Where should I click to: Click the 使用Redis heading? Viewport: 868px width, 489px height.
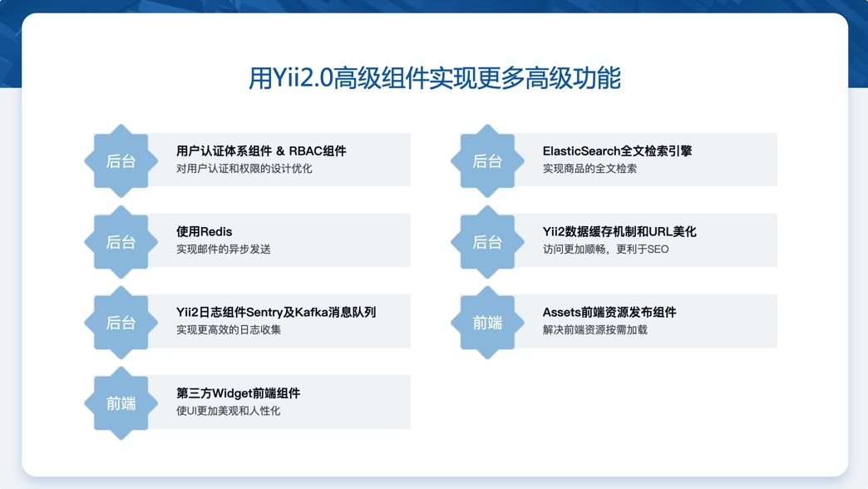click(x=205, y=231)
